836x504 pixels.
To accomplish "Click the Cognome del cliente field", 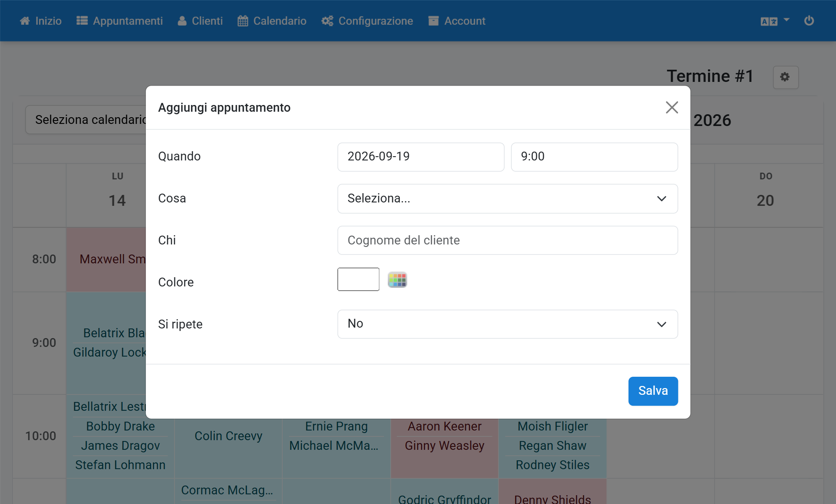I will (507, 240).
